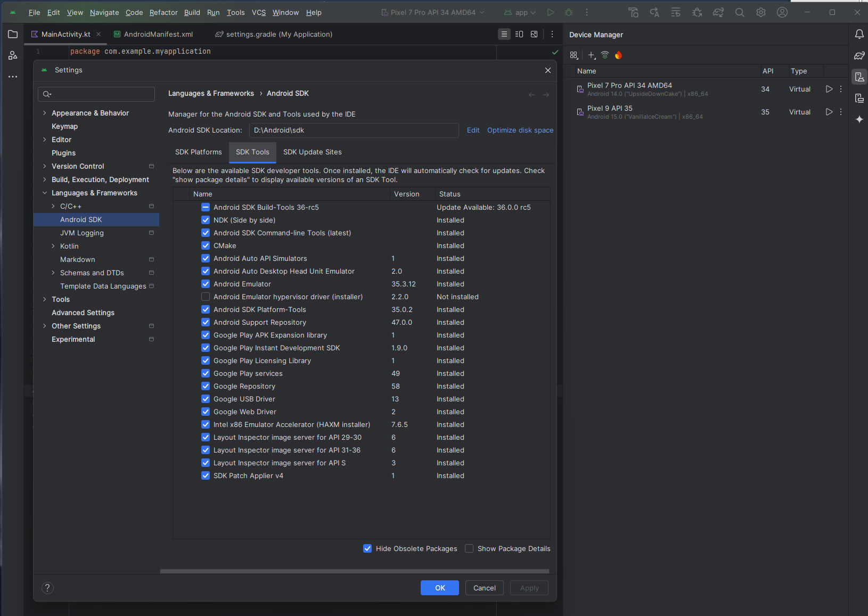Open the user account avatar icon
Screen dimensions: 868x616
coord(782,12)
